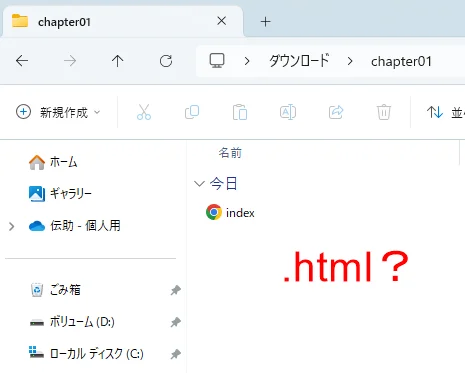
Task: Click the plus icon for 新規作成
Action: click(x=23, y=112)
